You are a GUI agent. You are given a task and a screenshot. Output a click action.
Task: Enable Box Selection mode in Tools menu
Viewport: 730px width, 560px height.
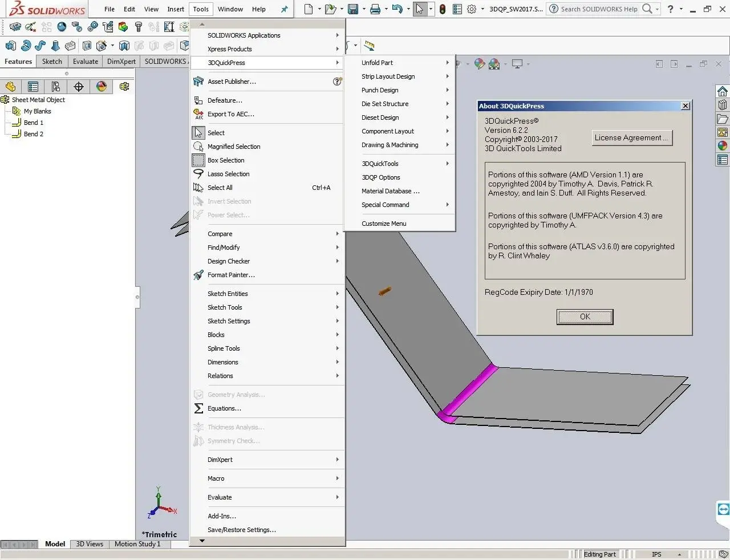pyautogui.click(x=226, y=160)
